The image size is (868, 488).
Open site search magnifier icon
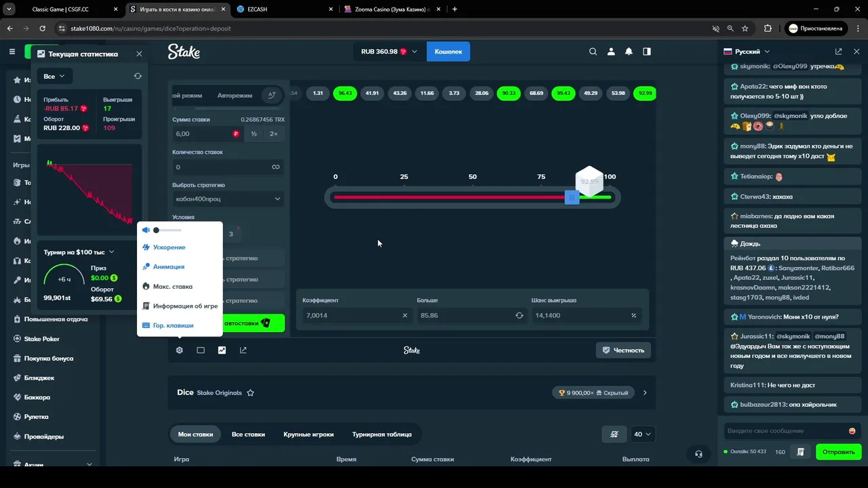coord(593,52)
